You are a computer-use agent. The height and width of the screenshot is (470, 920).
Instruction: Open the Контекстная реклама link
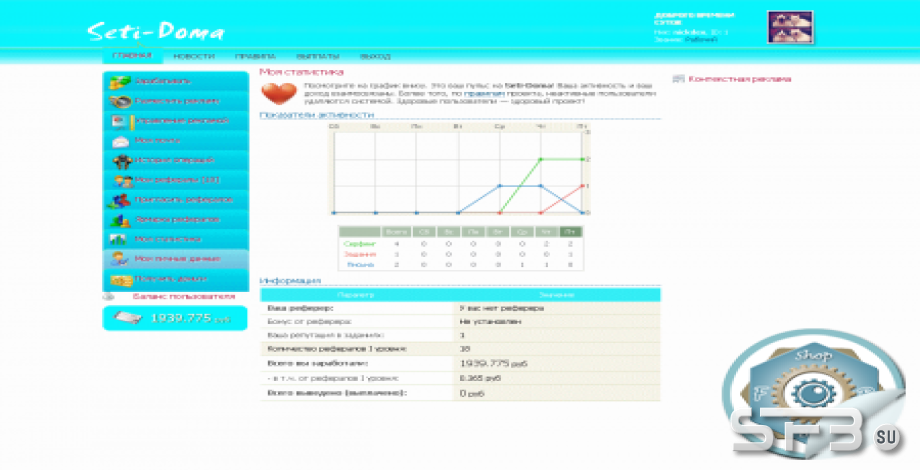739,79
